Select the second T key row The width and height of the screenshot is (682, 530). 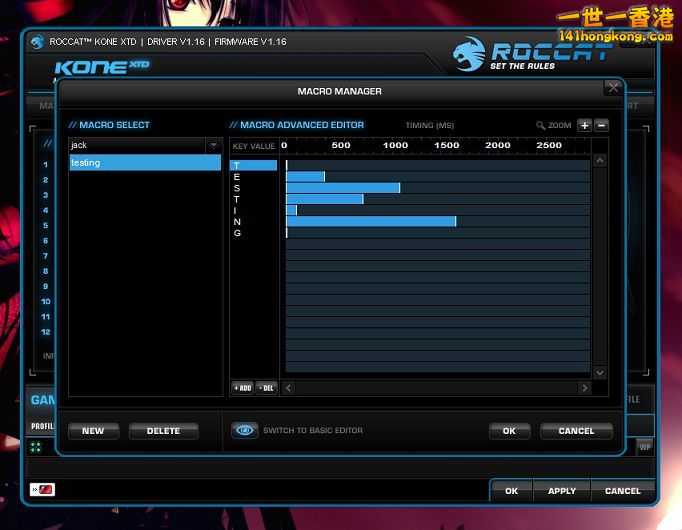tap(253, 199)
